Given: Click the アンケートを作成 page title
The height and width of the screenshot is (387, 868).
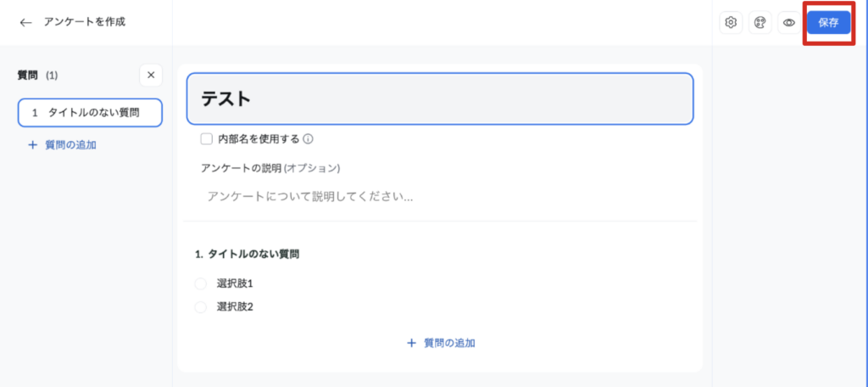Looking at the screenshot, I should pyautogui.click(x=85, y=22).
